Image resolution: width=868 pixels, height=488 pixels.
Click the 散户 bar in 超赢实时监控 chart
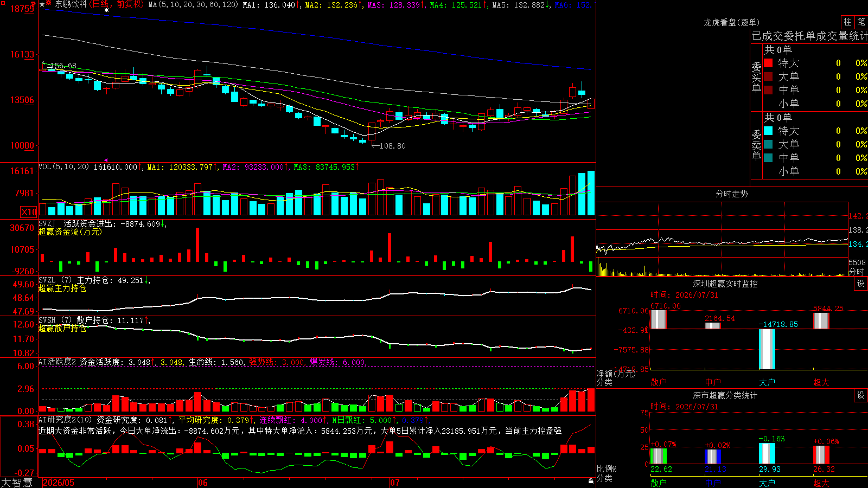tap(659, 319)
